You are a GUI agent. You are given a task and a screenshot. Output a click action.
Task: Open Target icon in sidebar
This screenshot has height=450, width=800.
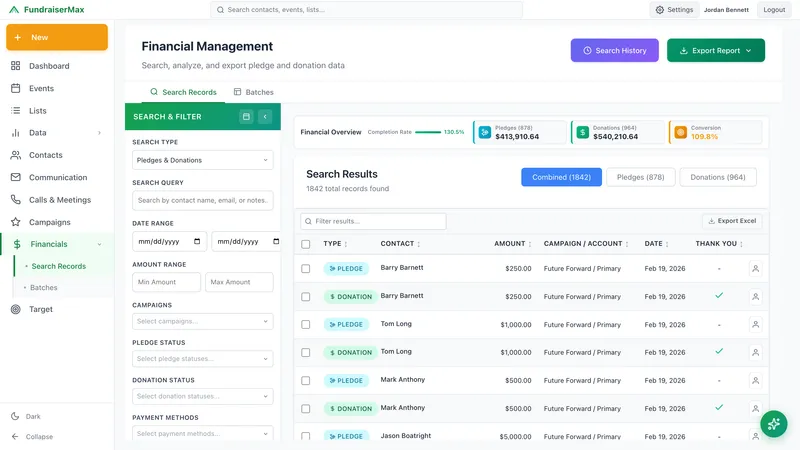(16, 309)
